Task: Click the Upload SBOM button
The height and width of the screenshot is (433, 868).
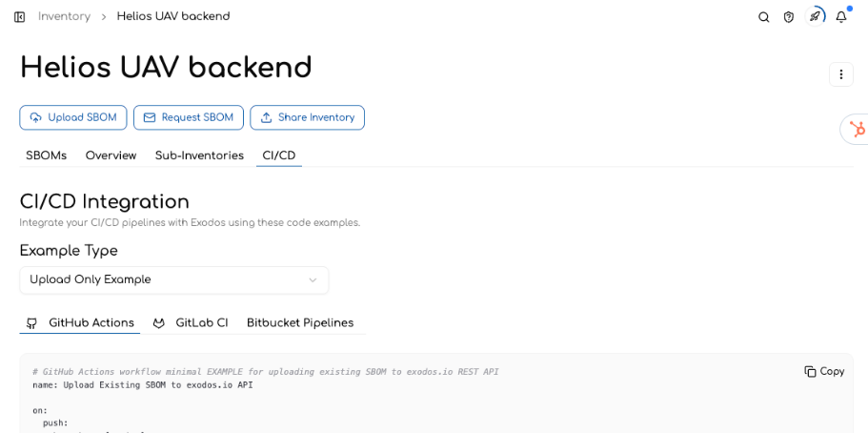Action: pyautogui.click(x=73, y=117)
